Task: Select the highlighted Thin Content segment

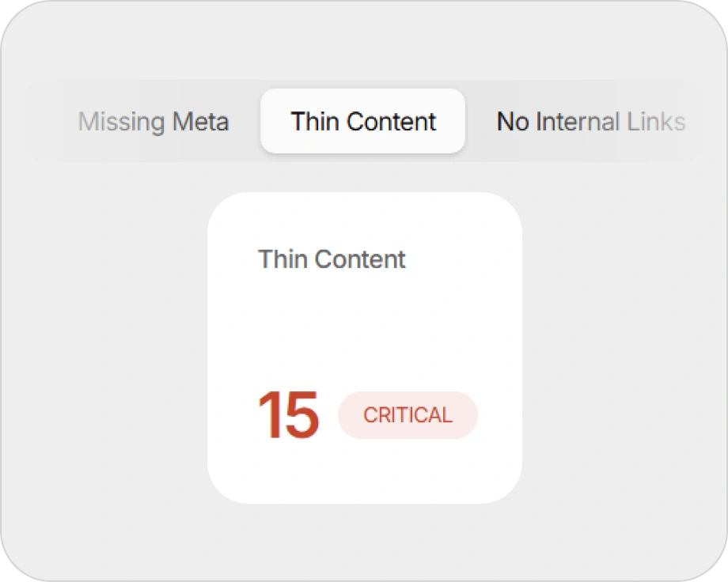Action: tap(362, 121)
